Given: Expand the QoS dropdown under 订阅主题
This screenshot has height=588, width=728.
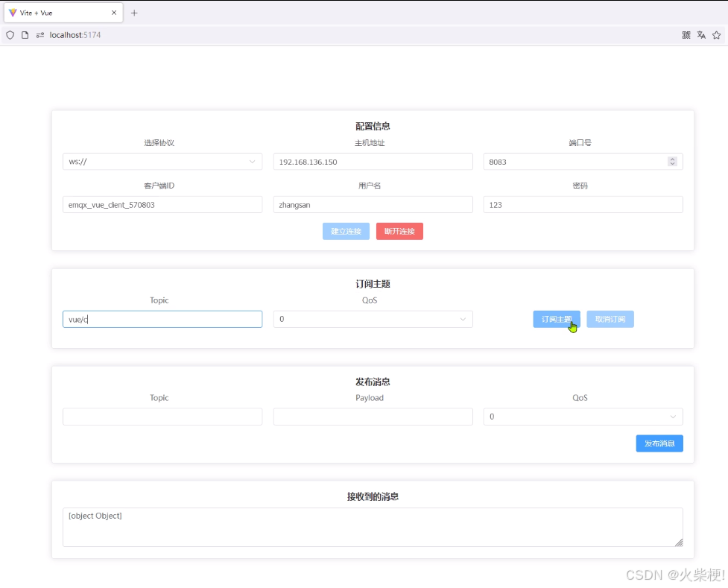Looking at the screenshot, I should 373,319.
